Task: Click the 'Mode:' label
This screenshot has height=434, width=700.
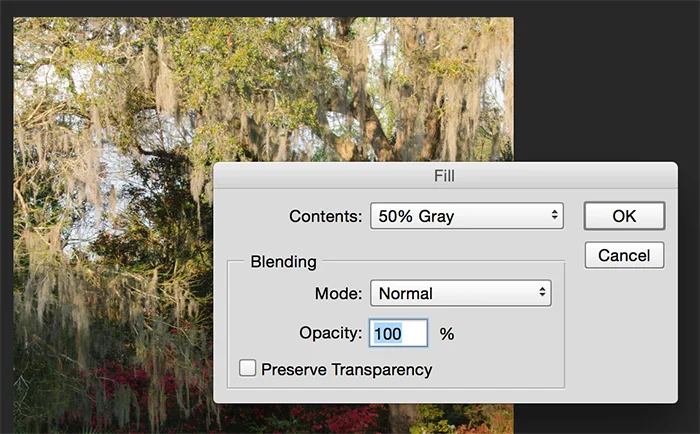Action: tap(338, 294)
